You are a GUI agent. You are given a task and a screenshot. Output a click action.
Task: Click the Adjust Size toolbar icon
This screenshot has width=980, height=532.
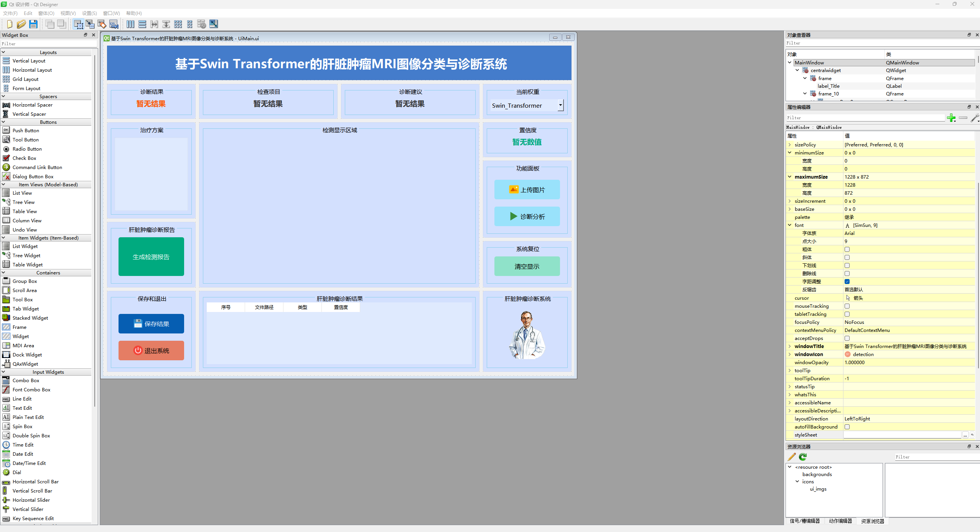[214, 24]
